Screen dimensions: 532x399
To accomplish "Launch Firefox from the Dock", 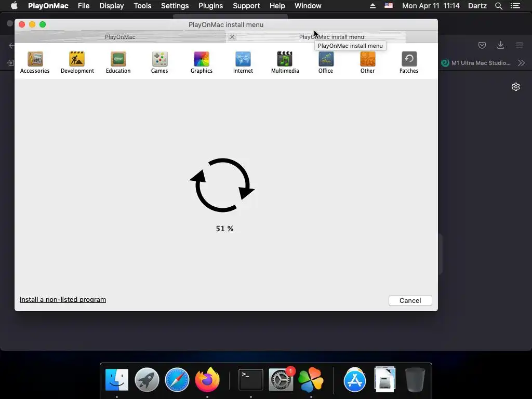I will (207, 380).
